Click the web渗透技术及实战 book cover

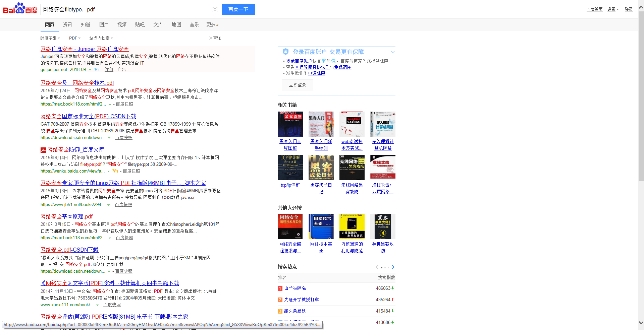point(352,124)
